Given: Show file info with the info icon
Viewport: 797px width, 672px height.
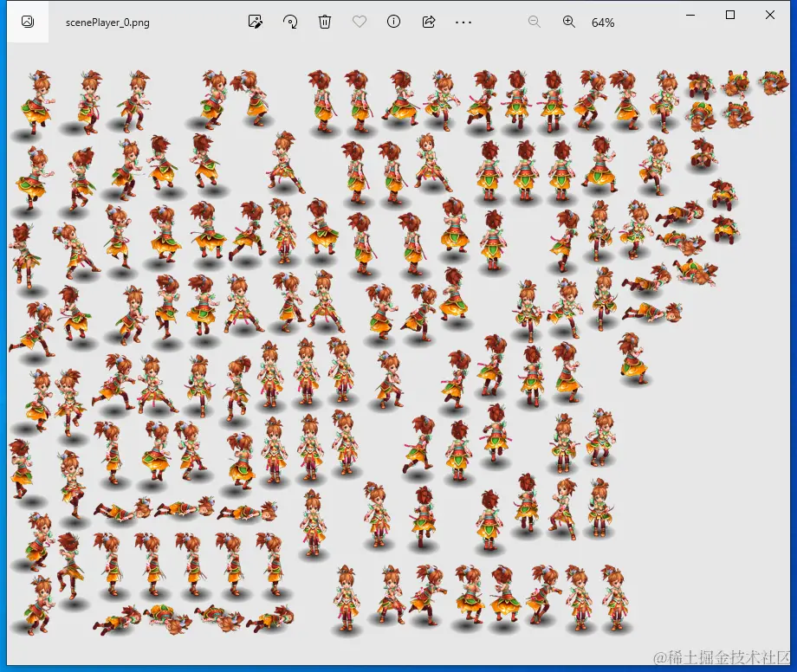Looking at the screenshot, I should point(394,22).
